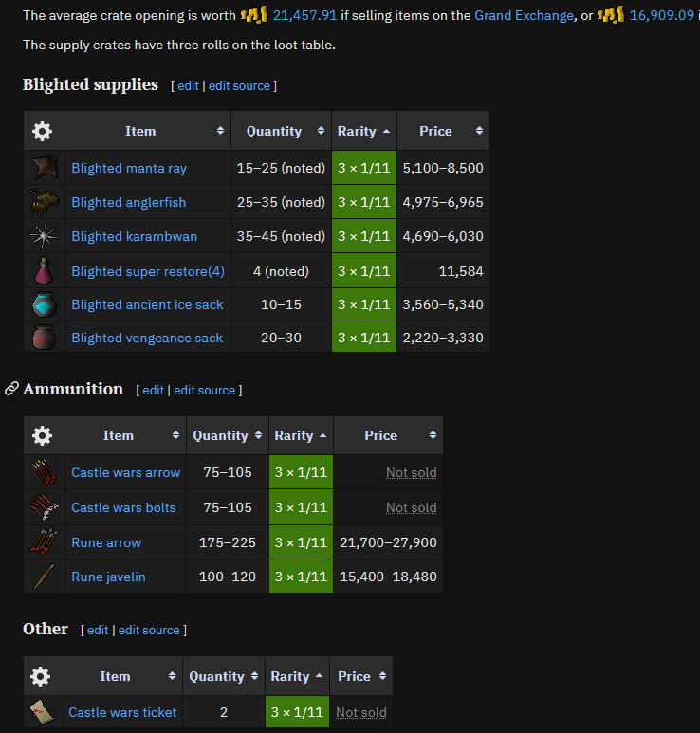Click the Castle wars ticket icon
The height and width of the screenshot is (733, 700).
coord(43,711)
